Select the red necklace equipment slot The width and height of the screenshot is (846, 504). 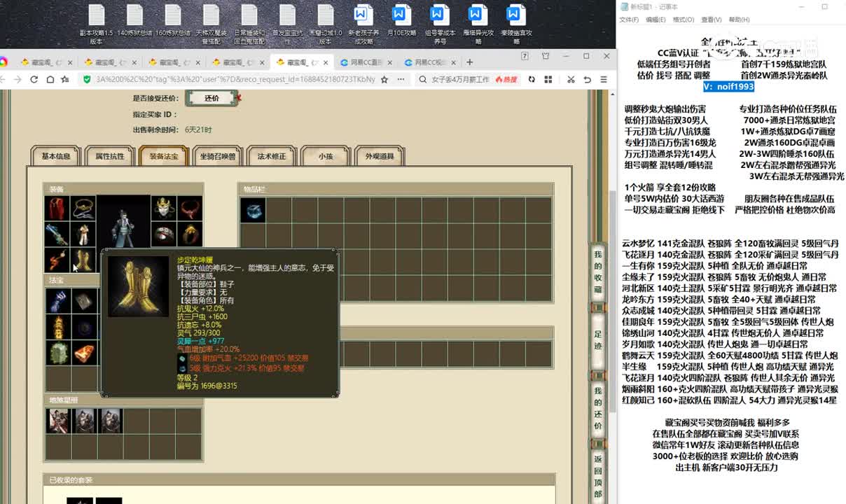click(190, 209)
